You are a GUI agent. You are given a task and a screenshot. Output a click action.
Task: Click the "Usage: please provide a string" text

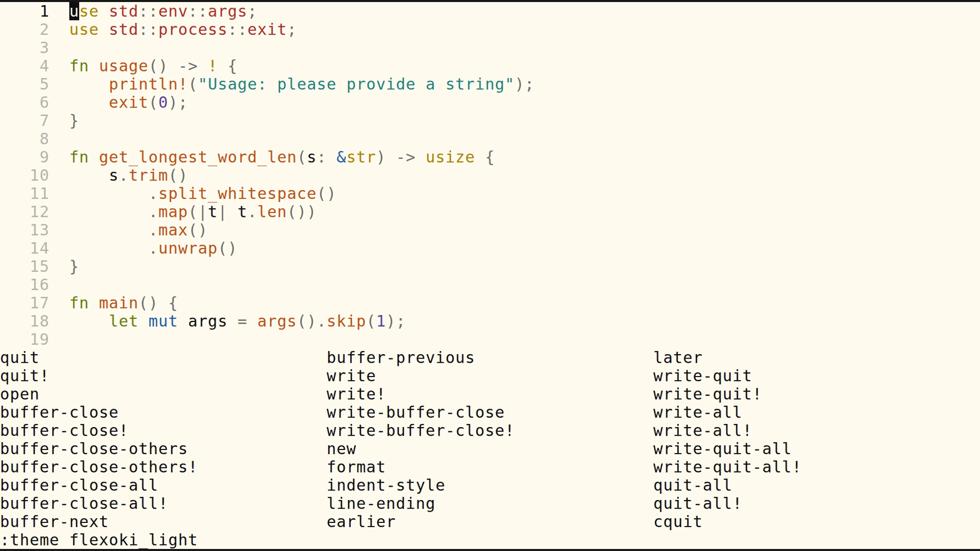pyautogui.click(x=356, y=84)
